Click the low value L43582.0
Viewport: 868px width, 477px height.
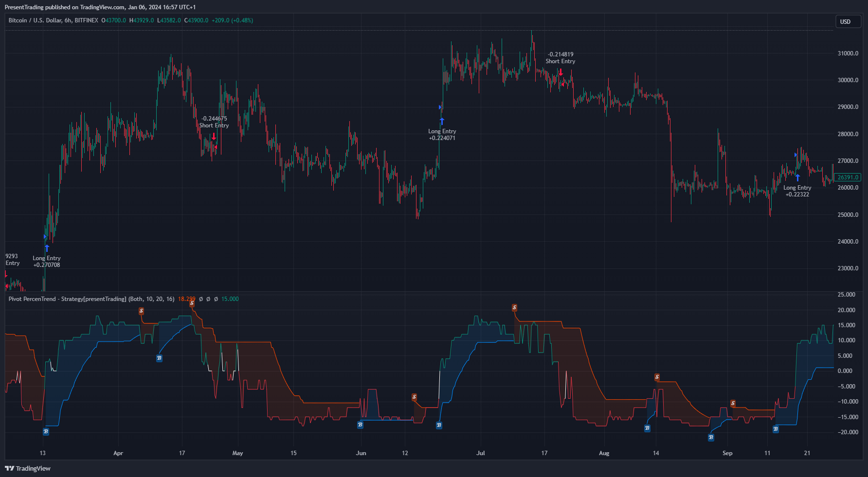(x=169, y=20)
